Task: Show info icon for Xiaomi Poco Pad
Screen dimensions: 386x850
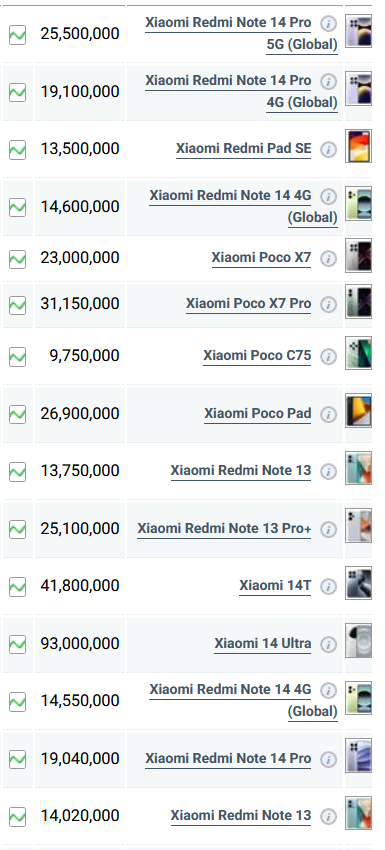Action: tap(328, 415)
